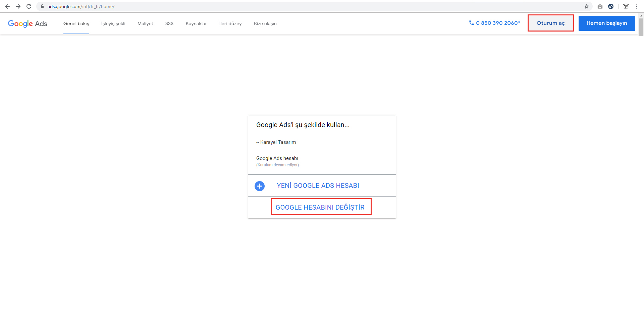
Task: Click the Google Ads'i şu şekilde kullan heading
Action: click(303, 125)
